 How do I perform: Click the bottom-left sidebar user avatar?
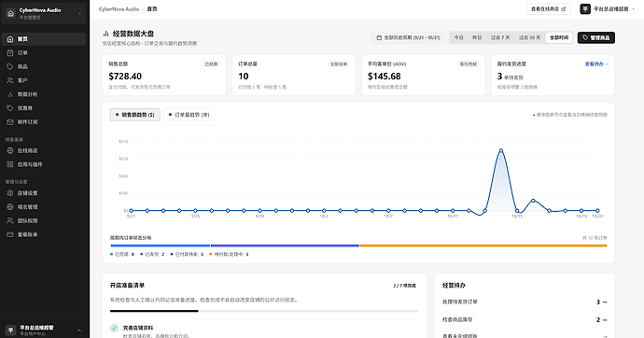(10, 330)
